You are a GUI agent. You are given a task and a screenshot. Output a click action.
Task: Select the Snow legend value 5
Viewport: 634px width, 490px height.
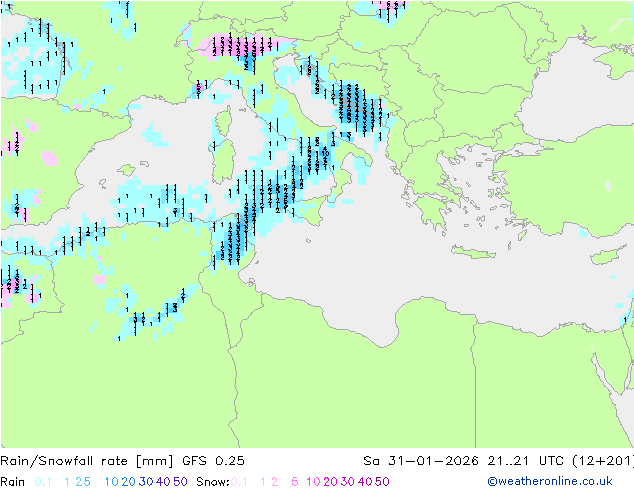pos(295,482)
